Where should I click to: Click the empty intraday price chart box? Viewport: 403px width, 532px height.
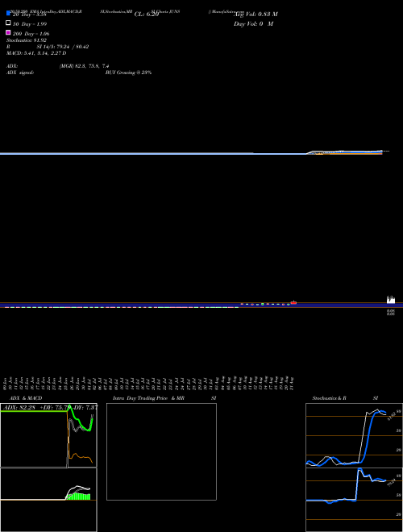tap(161, 451)
